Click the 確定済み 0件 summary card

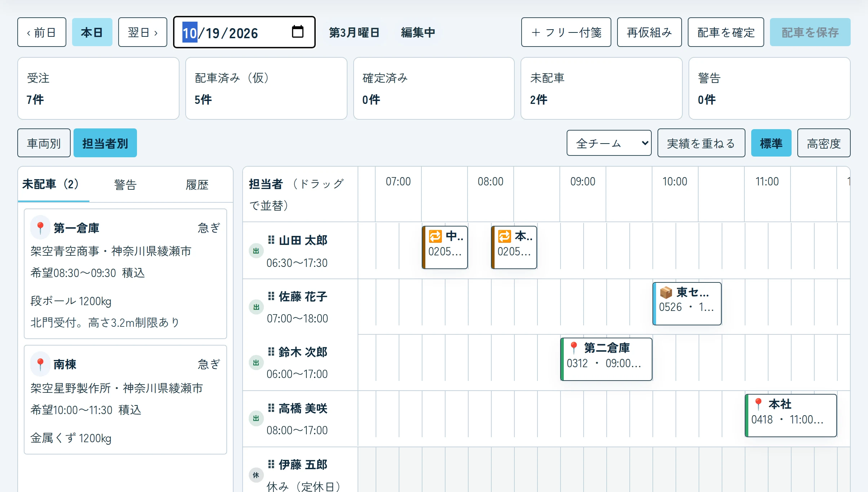click(434, 88)
